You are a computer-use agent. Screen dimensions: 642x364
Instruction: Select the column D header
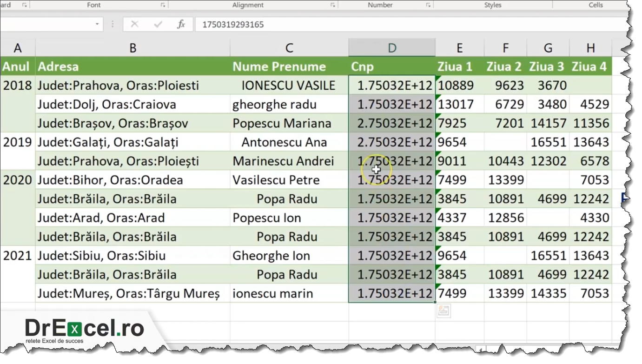(x=391, y=47)
